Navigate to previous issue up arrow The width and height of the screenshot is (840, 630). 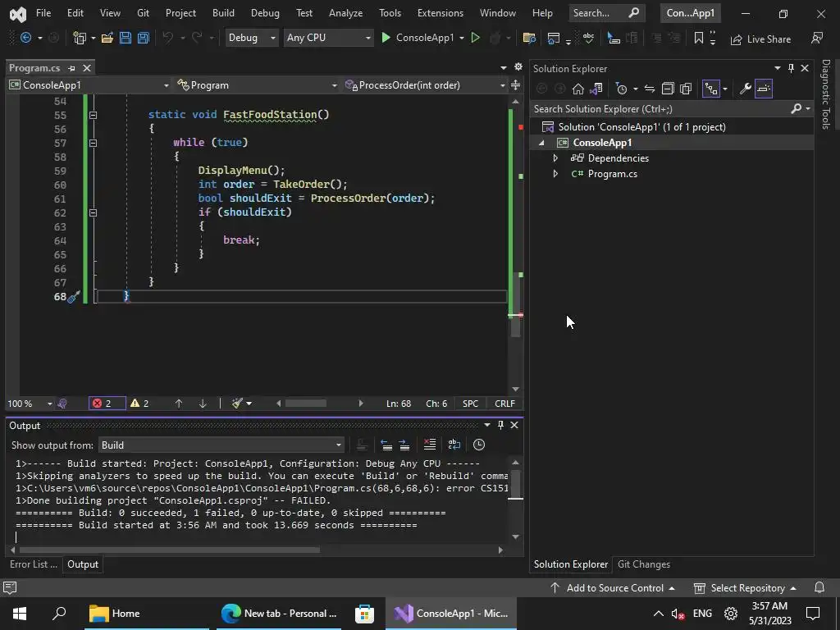[179, 404]
